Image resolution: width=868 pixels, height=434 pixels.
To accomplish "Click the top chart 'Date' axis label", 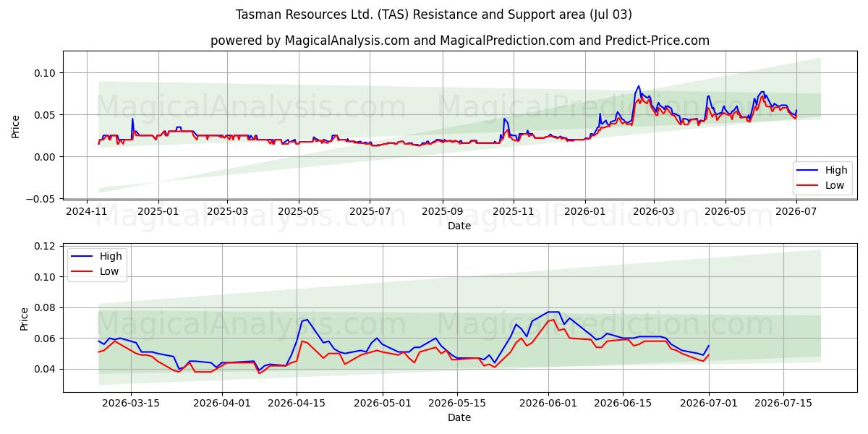I will pyautogui.click(x=459, y=226).
